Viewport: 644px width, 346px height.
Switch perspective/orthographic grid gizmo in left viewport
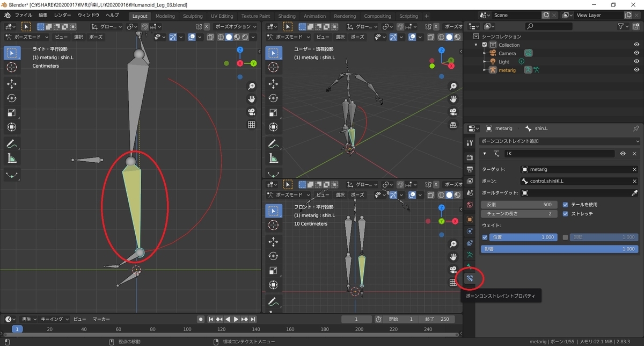click(x=251, y=125)
